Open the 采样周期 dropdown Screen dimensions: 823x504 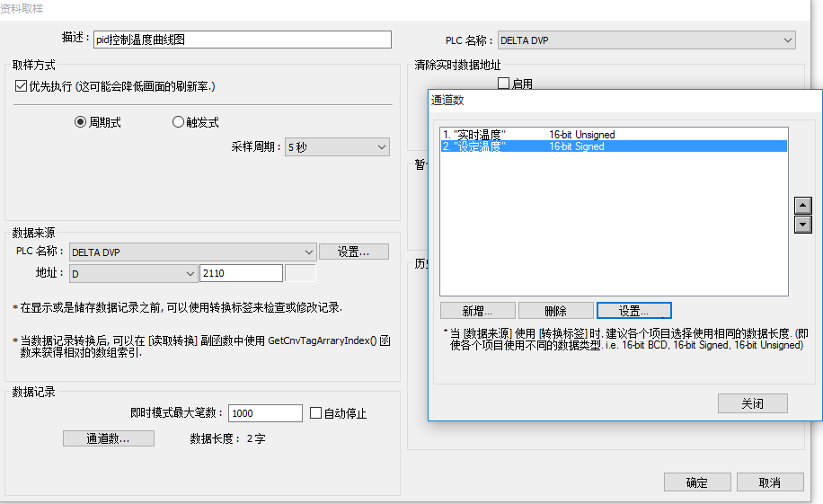[336, 146]
